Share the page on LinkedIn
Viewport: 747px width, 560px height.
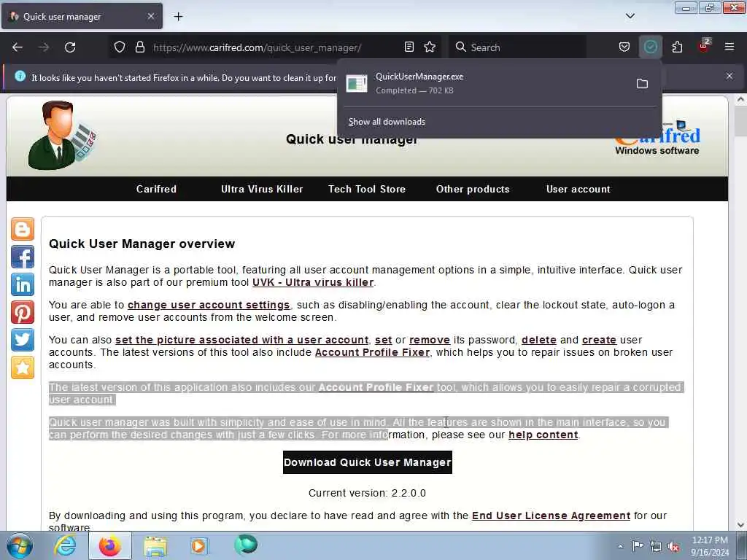23,285
